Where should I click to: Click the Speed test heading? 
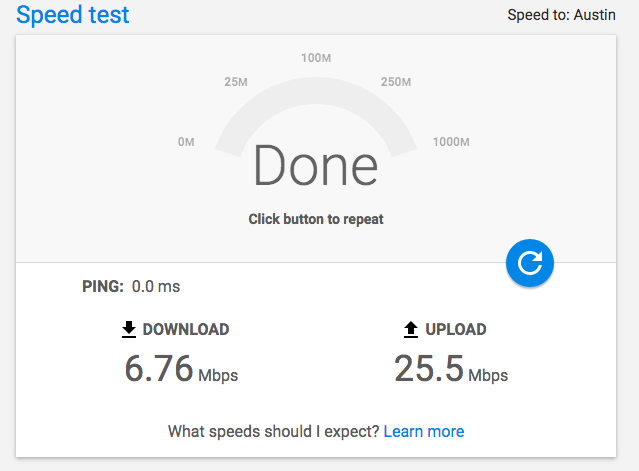pos(73,15)
